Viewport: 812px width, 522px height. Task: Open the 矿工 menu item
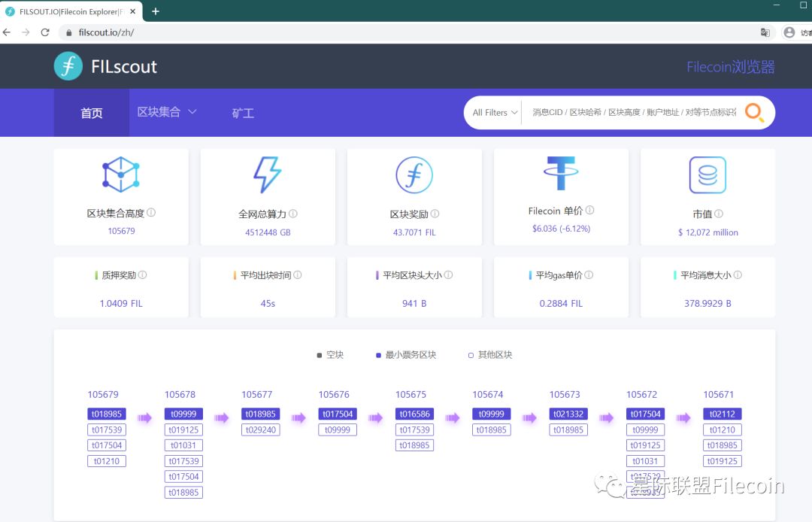(x=243, y=113)
